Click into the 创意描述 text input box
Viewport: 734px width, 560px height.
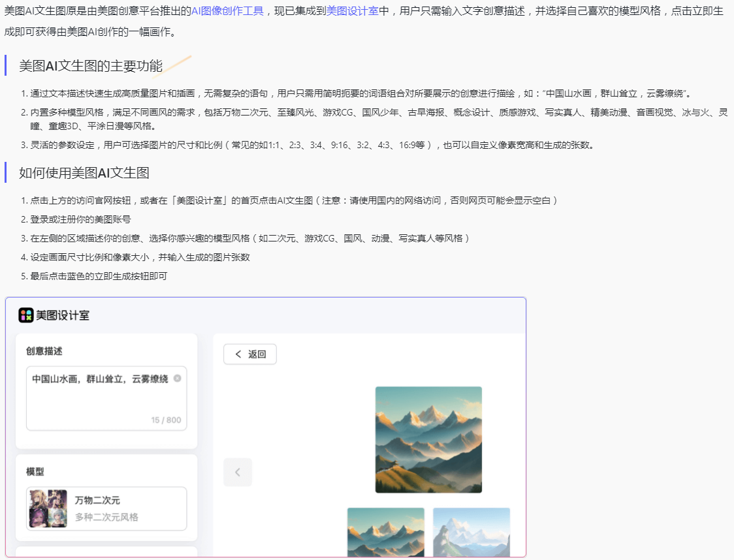pos(106,398)
